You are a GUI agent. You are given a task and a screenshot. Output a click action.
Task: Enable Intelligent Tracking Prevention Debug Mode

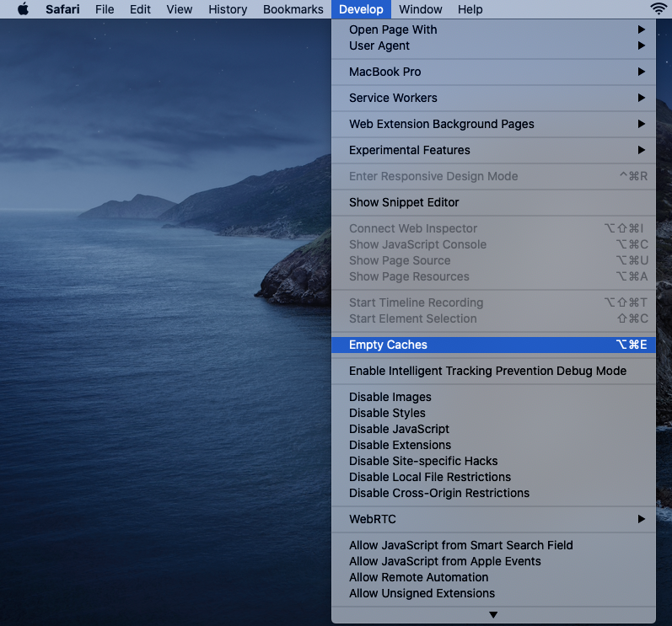point(493,372)
